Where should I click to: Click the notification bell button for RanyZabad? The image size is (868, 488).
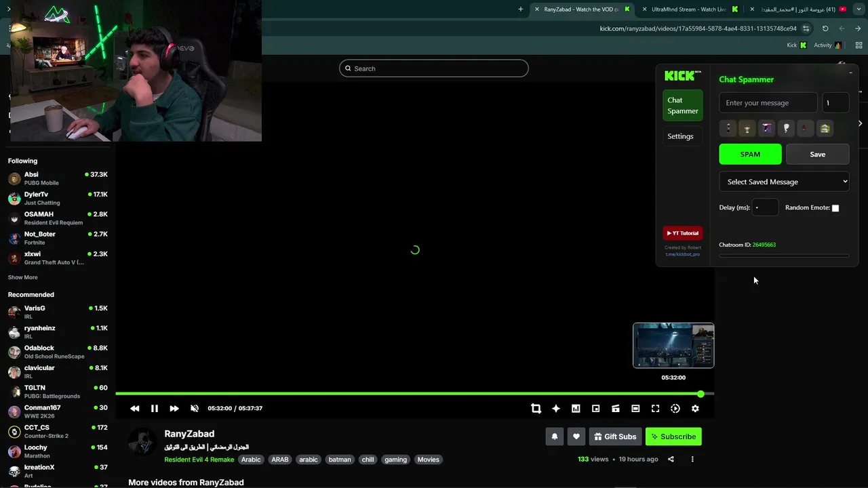coord(554,436)
